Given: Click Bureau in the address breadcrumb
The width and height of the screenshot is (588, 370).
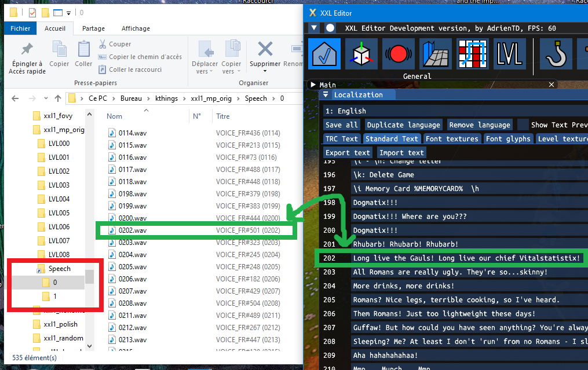Looking at the screenshot, I should [x=131, y=98].
